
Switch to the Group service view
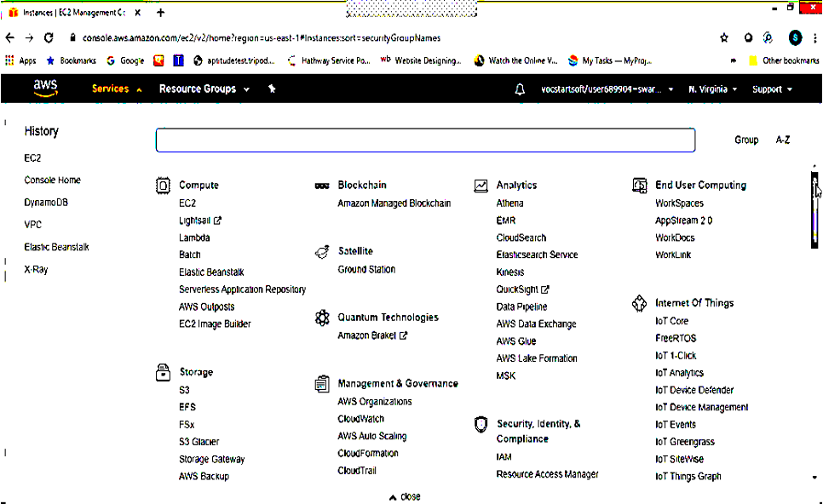pos(746,140)
